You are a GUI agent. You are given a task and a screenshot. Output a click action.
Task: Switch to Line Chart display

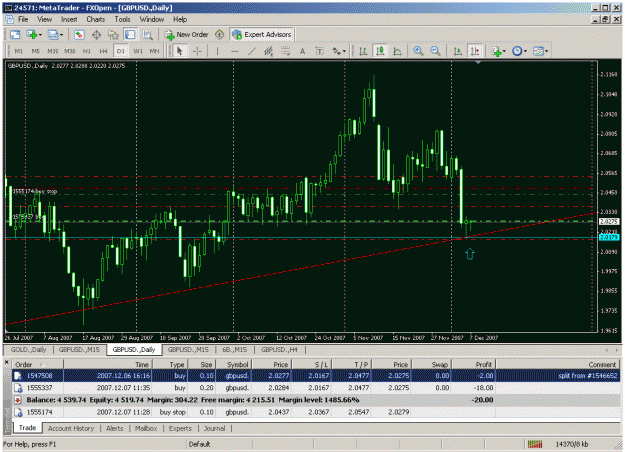[x=397, y=51]
